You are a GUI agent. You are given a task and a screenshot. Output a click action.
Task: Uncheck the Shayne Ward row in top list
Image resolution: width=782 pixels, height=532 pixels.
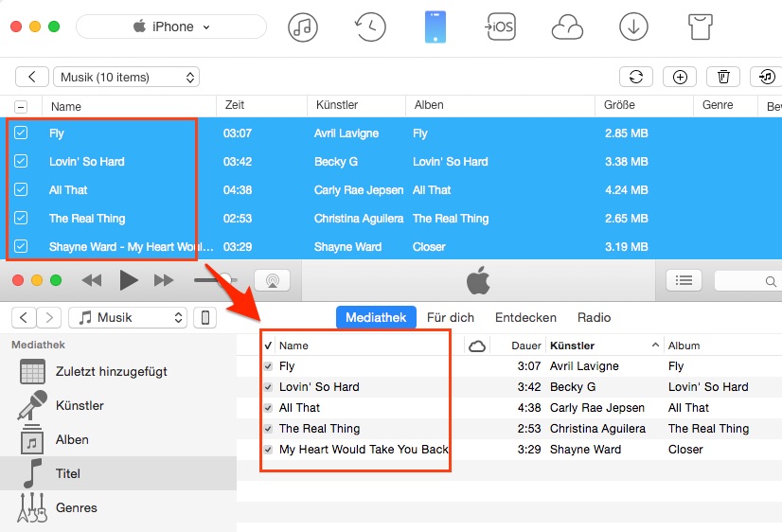(21, 246)
